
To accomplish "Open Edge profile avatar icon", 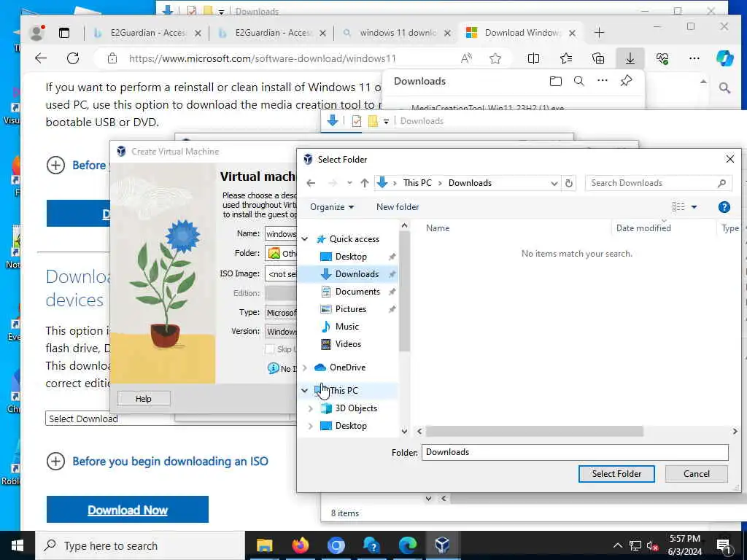I will click(37, 32).
